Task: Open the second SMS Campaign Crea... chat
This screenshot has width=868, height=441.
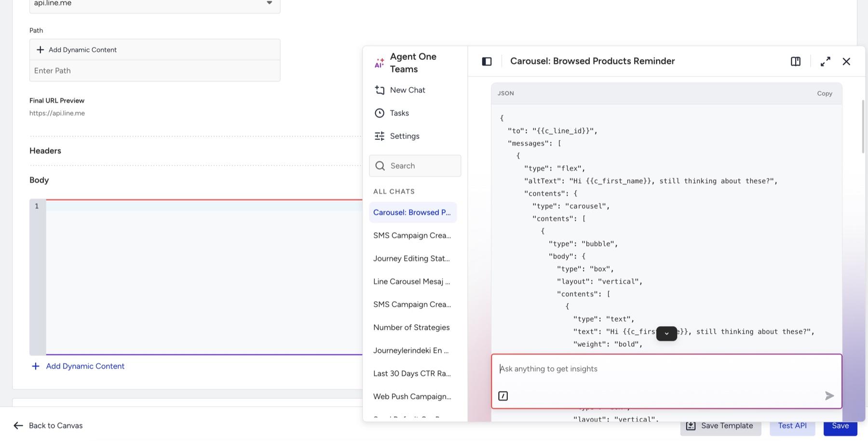Action: 413,304
